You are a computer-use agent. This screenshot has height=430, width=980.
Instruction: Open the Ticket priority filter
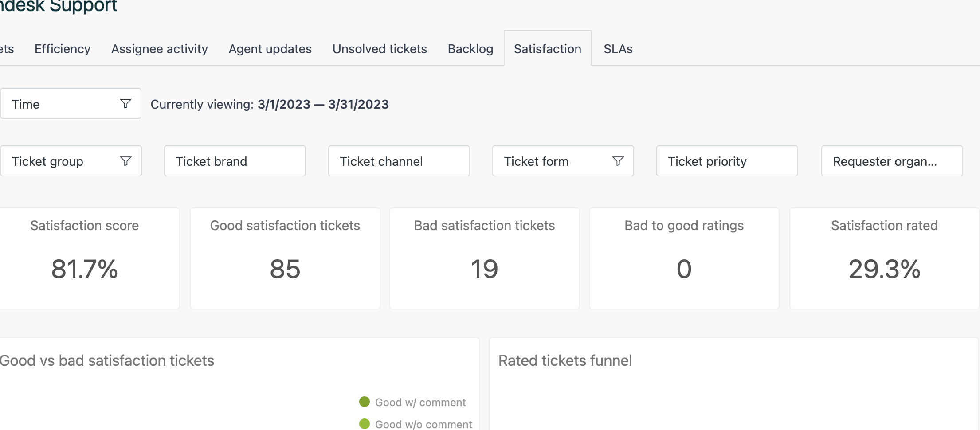pos(727,161)
